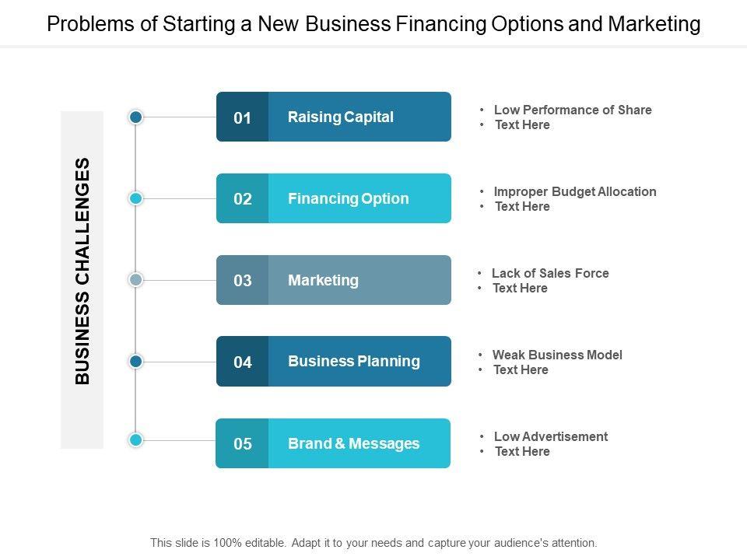
Task: Select the 02 number box
Action: tap(243, 198)
